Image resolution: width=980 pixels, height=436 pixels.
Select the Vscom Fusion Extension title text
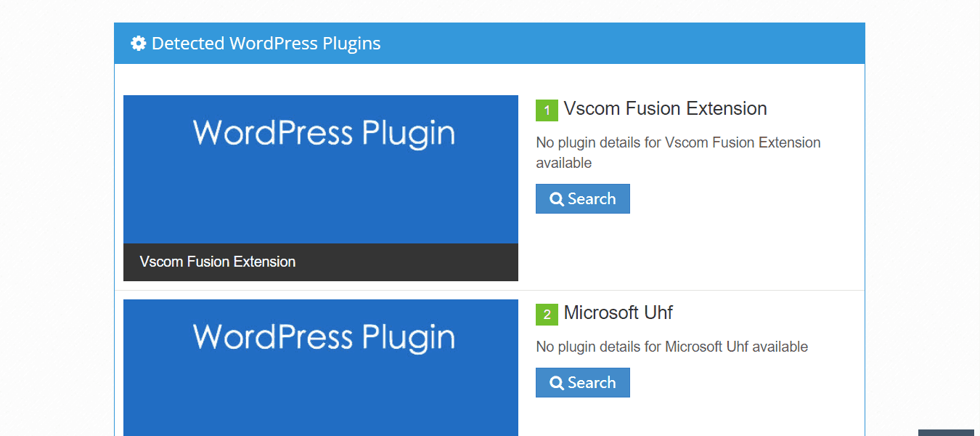[x=666, y=108]
